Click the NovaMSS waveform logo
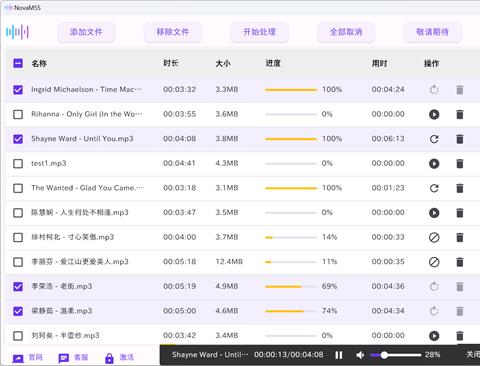 tap(17, 32)
